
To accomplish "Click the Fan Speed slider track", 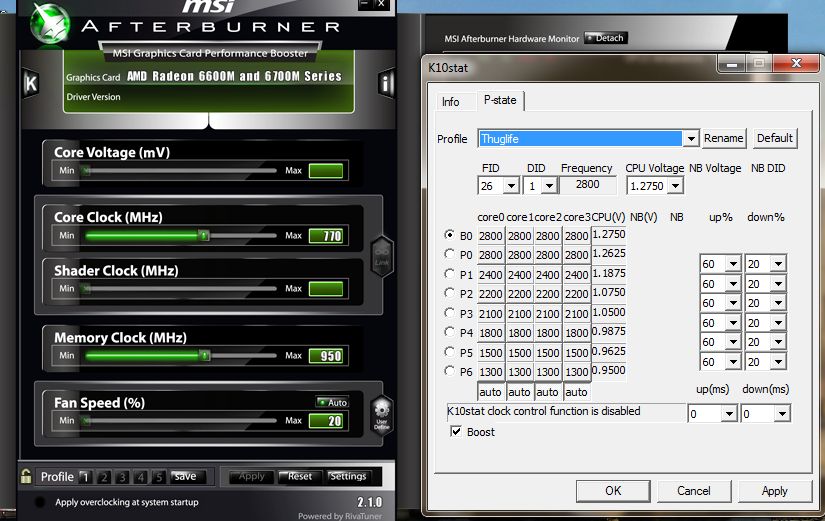I will tap(180, 420).
